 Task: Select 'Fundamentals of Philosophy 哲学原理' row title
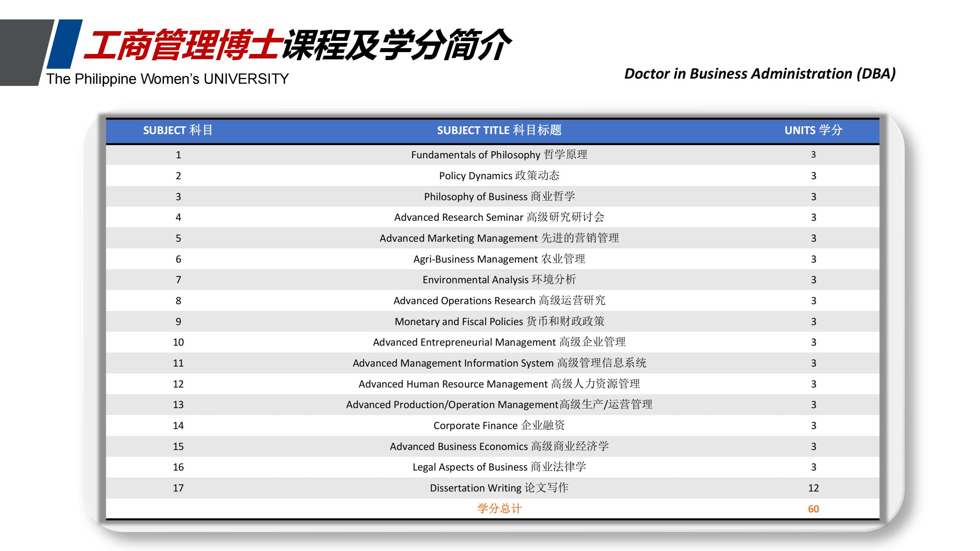499,155
